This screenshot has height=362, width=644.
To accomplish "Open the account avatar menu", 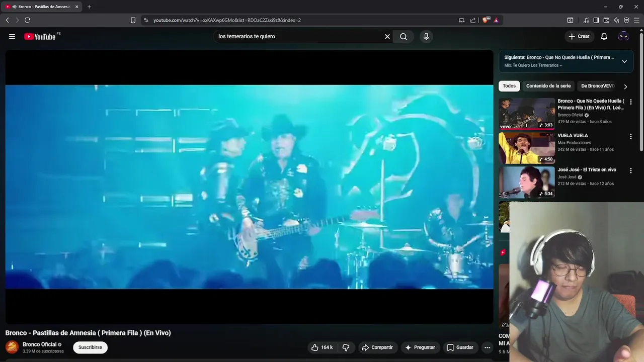I will tap(623, 36).
